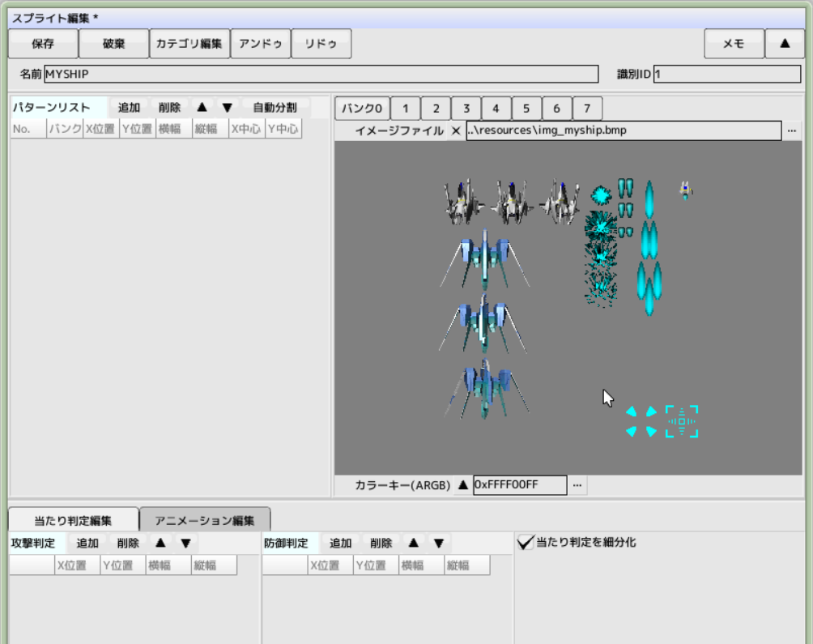This screenshot has width=813, height=644.
Task: Browse for image file with ellipsis button
Action: [x=791, y=130]
